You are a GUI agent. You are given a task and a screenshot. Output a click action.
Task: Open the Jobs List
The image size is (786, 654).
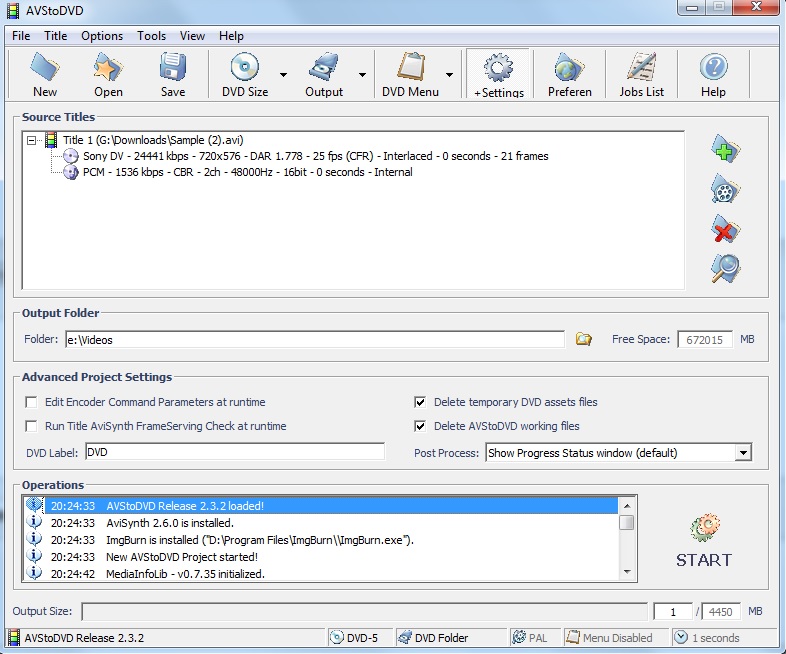click(x=641, y=75)
